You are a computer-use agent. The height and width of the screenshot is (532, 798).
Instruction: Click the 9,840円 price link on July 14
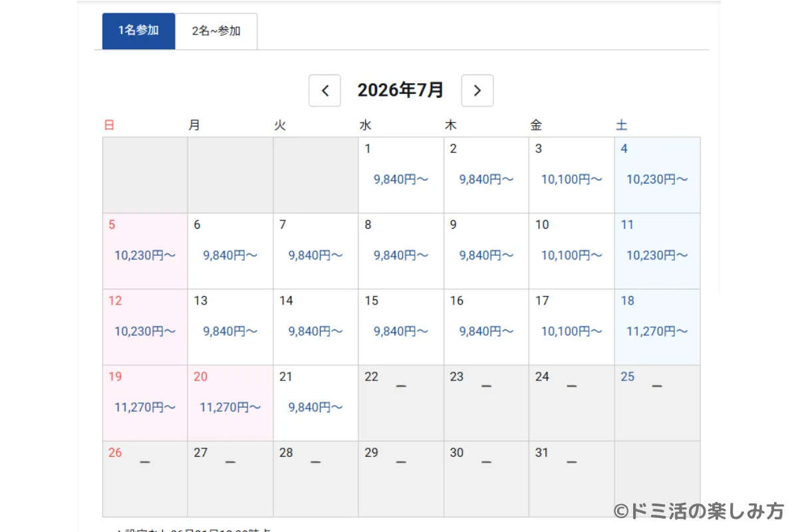(x=316, y=331)
